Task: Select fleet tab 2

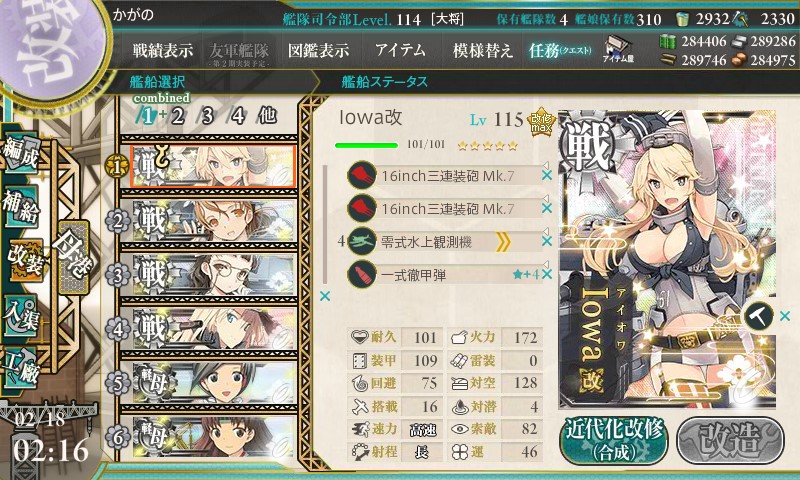Action: pos(178,116)
